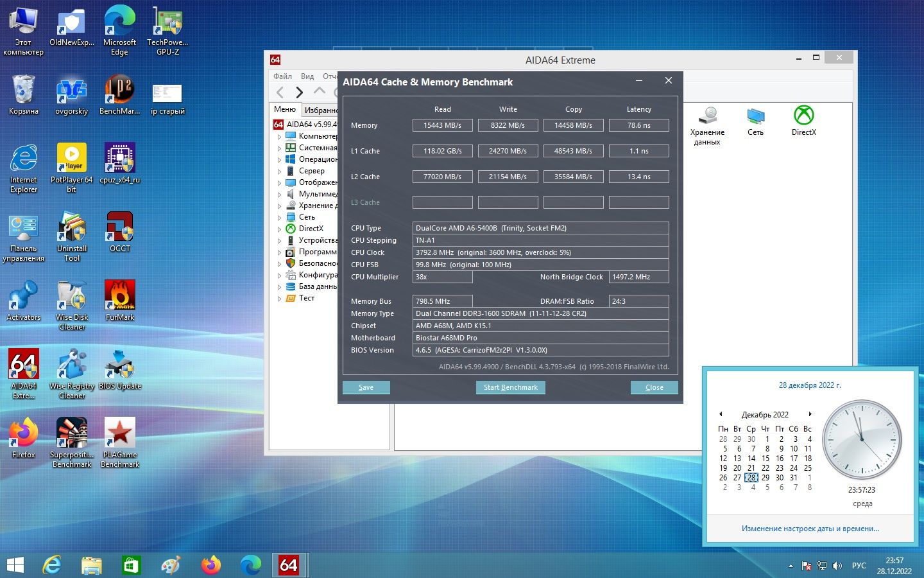Expand the Компьютер tree node
The height and width of the screenshot is (578, 924).
coord(279,136)
